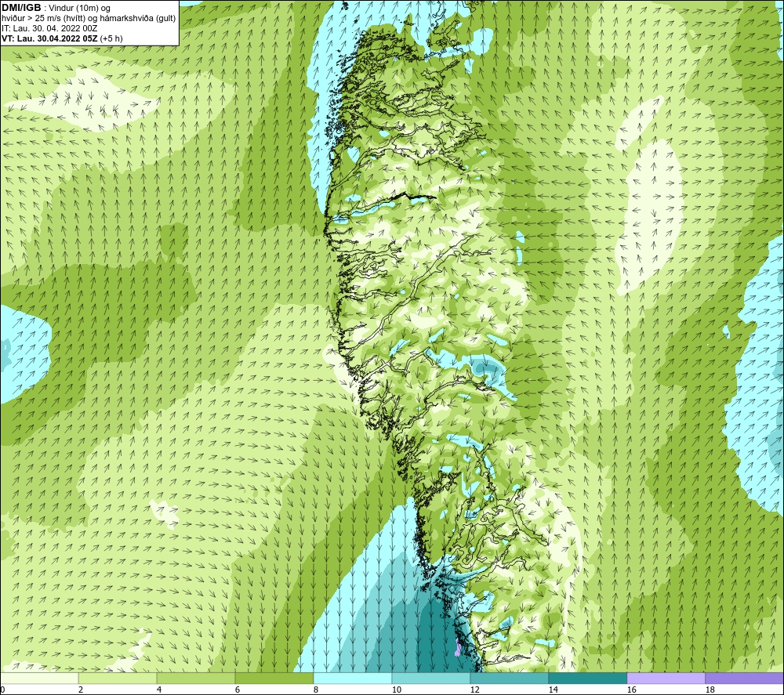Image resolution: width=784 pixels, height=695 pixels.
Task: Click the small purple high-wind patch on the map
Action: tap(457, 648)
